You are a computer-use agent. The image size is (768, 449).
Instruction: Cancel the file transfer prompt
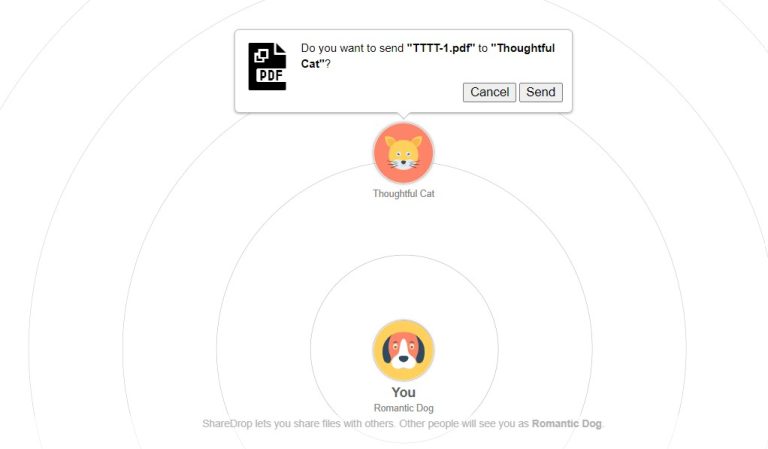point(489,92)
